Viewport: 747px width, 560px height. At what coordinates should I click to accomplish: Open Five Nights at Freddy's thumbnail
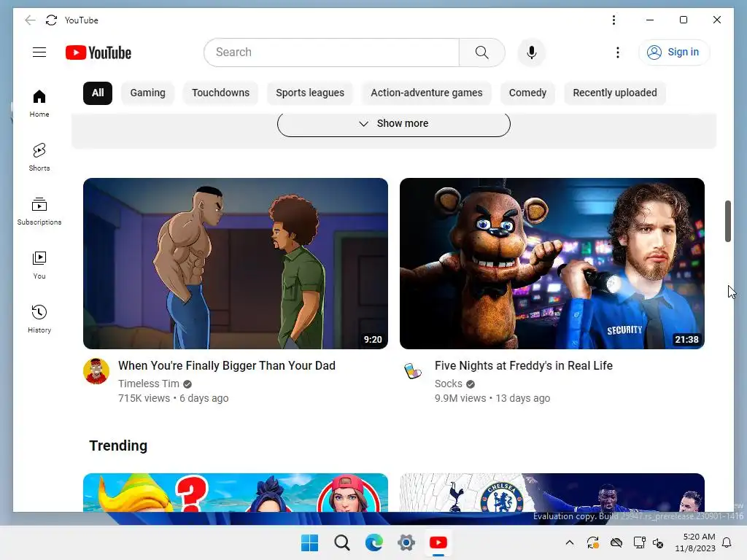[x=551, y=263]
